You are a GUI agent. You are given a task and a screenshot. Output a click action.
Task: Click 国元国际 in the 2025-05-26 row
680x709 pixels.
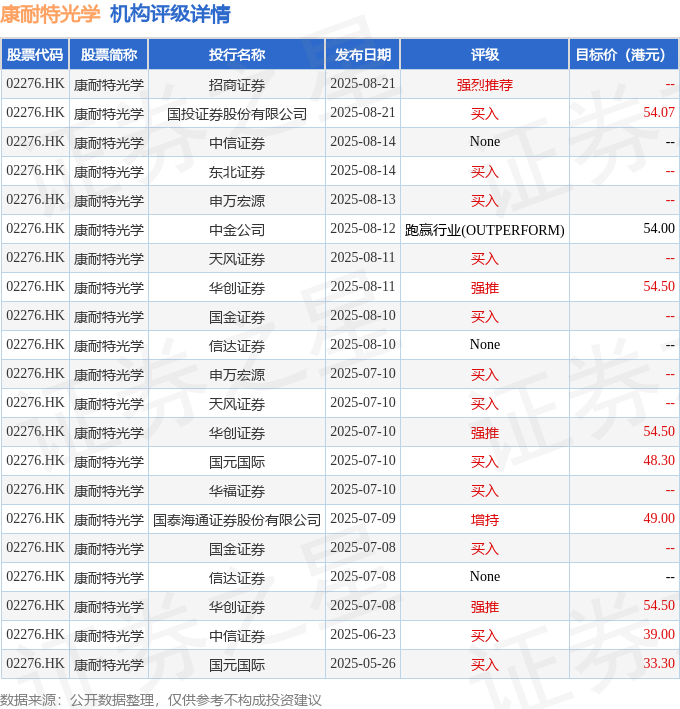coord(236,665)
